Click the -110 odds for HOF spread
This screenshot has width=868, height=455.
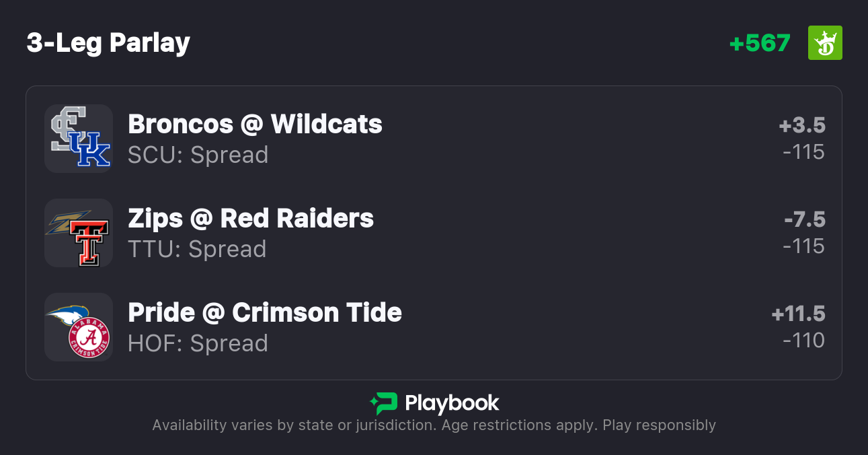pos(803,341)
